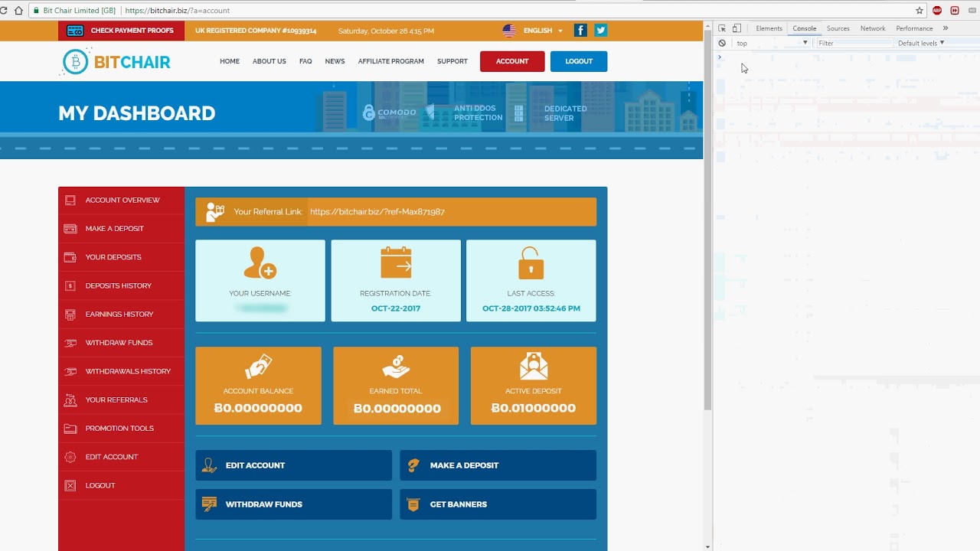Open the Adblock Plus extension icon
This screenshot has height=551, width=980.
(937, 11)
